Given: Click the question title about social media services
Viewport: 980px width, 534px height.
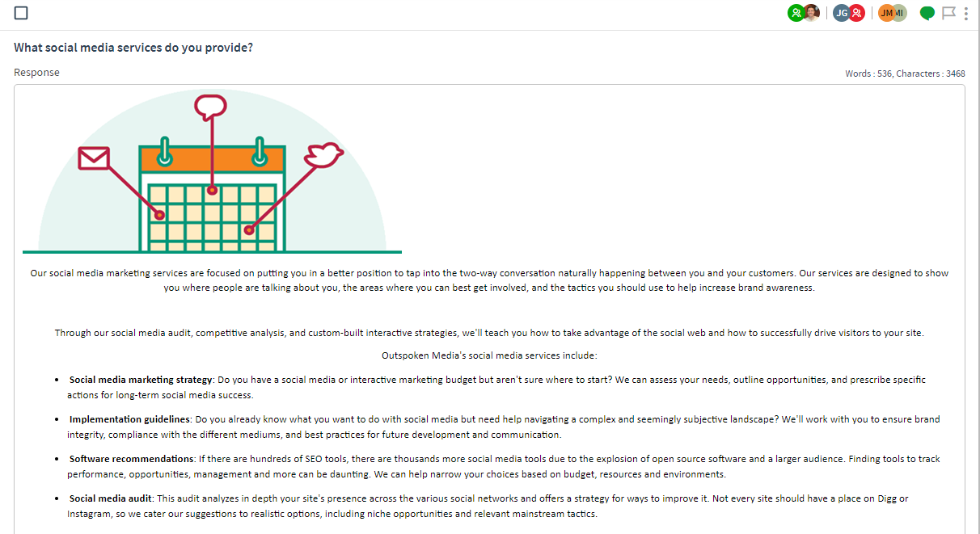Looking at the screenshot, I should click(x=133, y=48).
